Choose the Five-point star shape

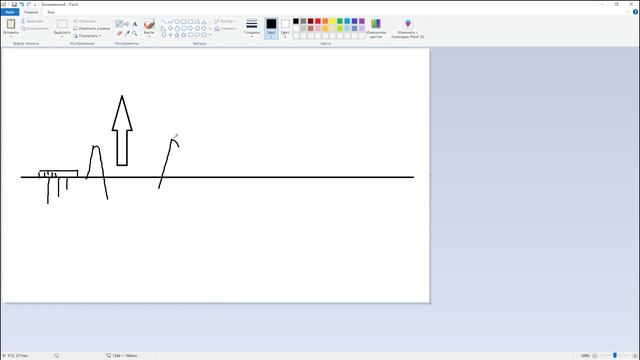(177, 35)
